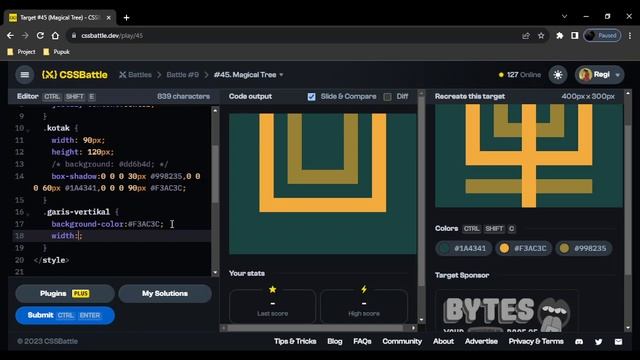The width and height of the screenshot is (640, 360).
Task: Click the CSSBattle logo
Action: [75, 75]
